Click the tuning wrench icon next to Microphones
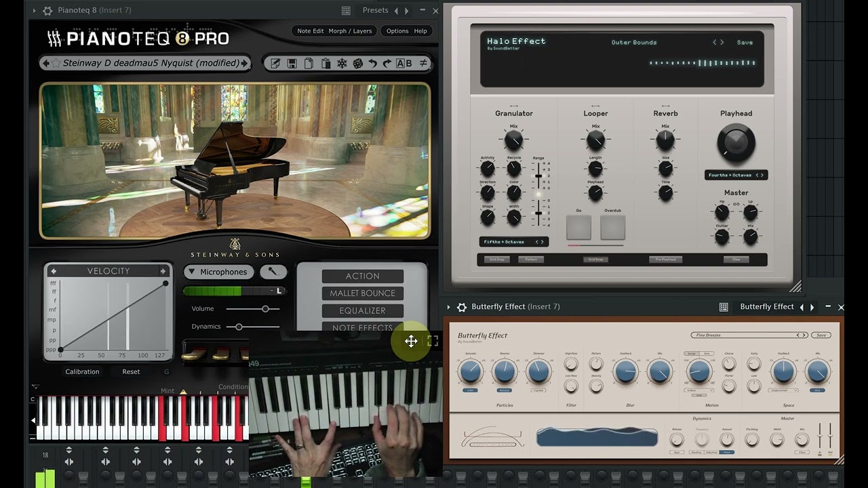 point(273,272)
